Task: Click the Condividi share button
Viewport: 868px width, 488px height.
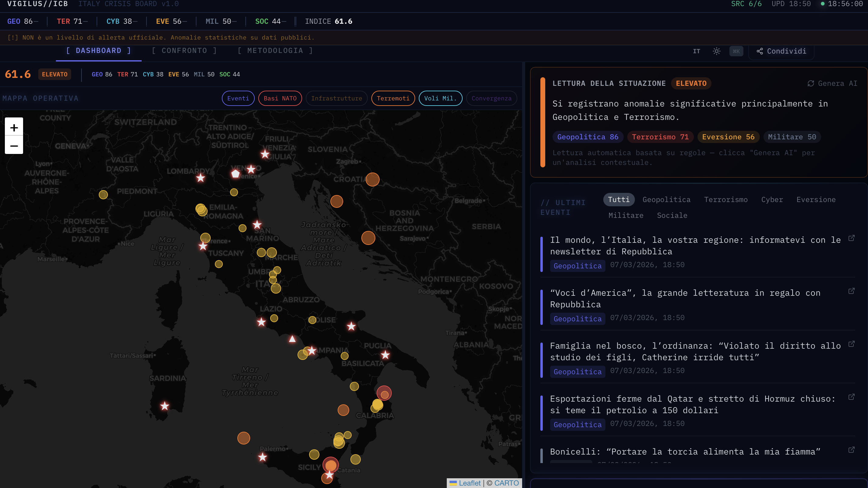Action: coord(781,51)
